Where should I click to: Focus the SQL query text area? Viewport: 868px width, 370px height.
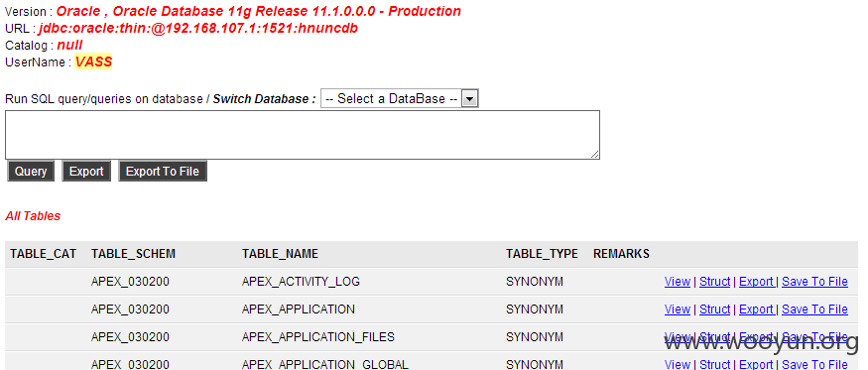coord(303,135)
